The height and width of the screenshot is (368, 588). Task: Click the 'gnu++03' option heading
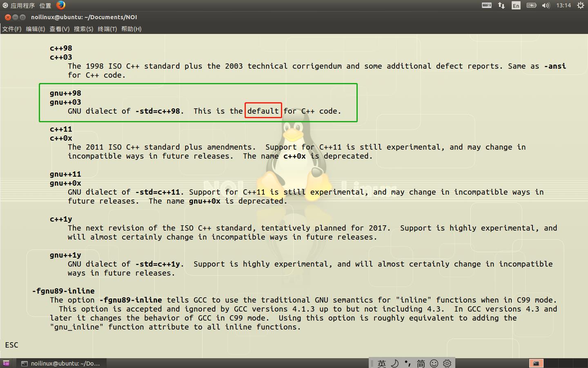pos(65,102)
